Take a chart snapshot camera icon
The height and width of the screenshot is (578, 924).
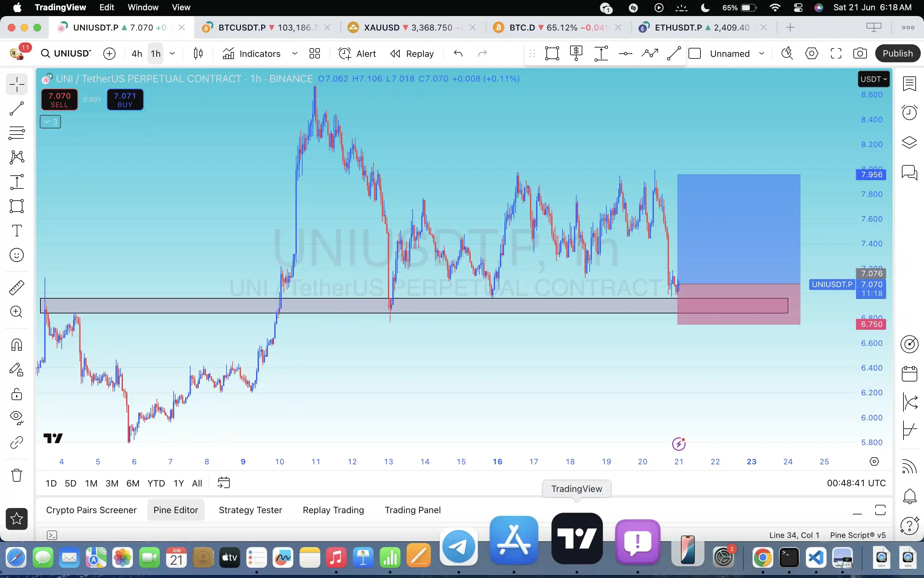point(860,54)
